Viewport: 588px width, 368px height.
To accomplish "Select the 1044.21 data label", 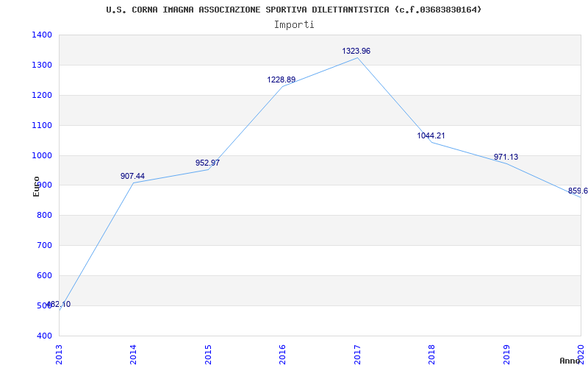I will [431, 135].
